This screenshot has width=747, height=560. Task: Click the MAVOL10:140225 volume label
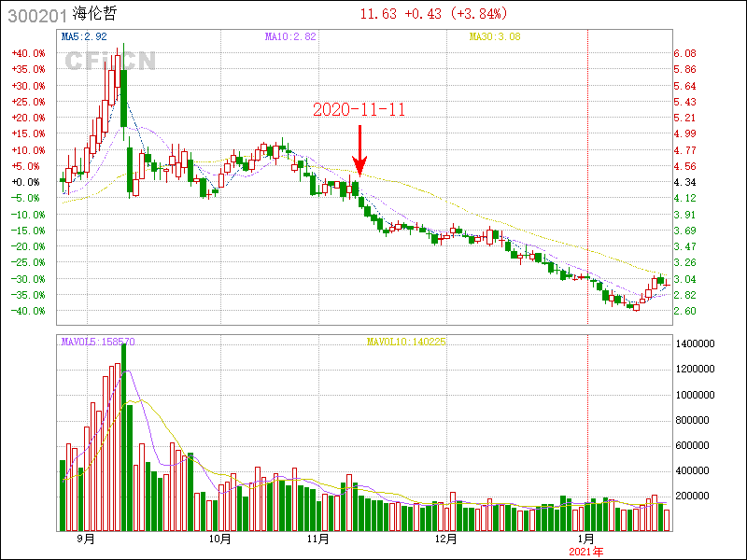(406, 342)
